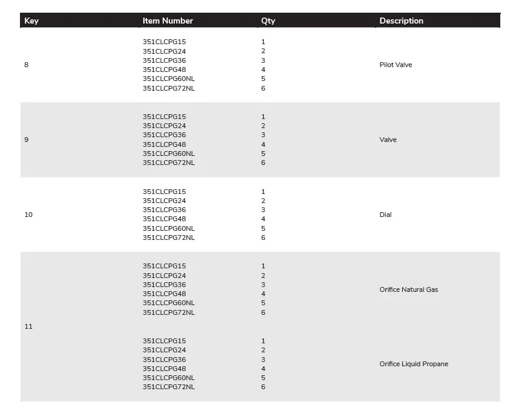Click the Description column header

401,21
